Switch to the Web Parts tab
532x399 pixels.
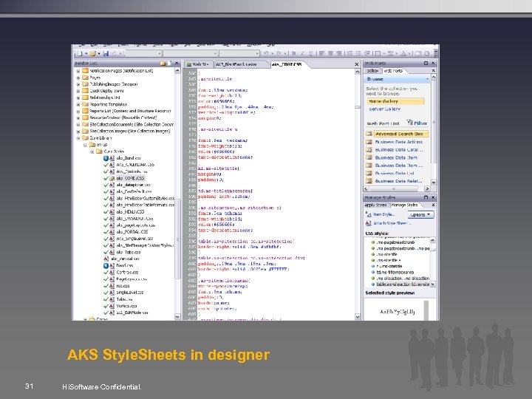394,71
